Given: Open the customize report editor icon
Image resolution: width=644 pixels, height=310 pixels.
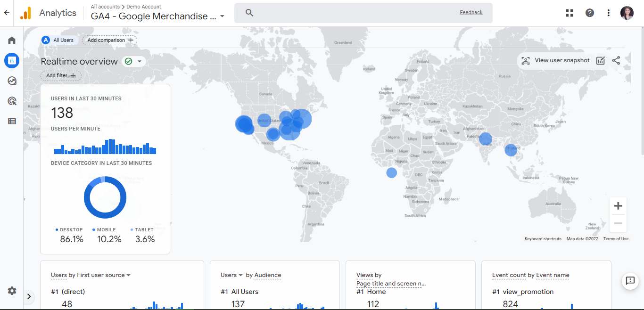Looking at the screenshot, I should [x=600, y=60].
